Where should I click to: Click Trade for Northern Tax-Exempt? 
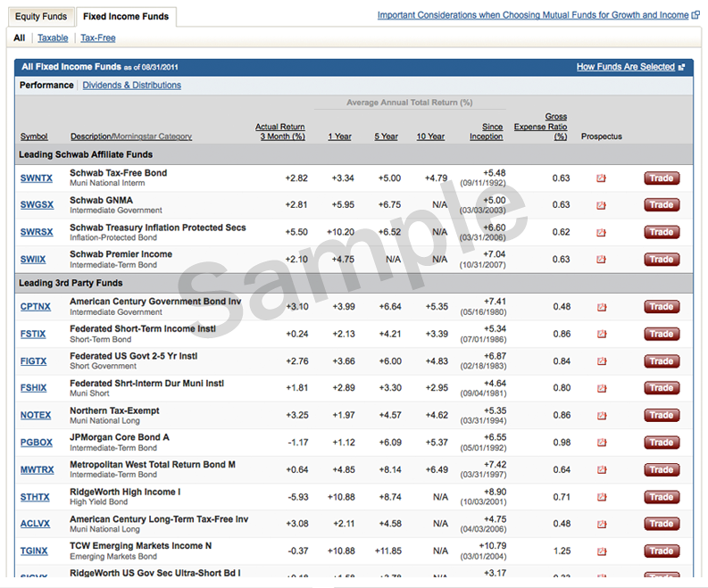tap(662, 415)
